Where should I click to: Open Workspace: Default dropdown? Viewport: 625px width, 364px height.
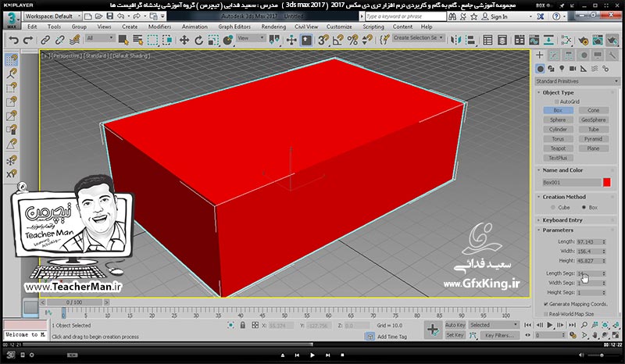point(52,16)
